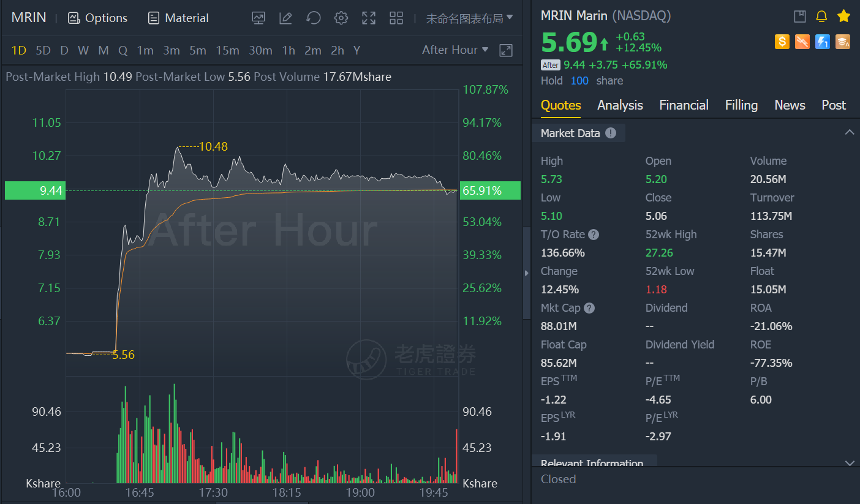The height and width of the screenshot is (504, 860).
Task: Click the Mkt Cap value 88.01M
Action: (559, 326)
